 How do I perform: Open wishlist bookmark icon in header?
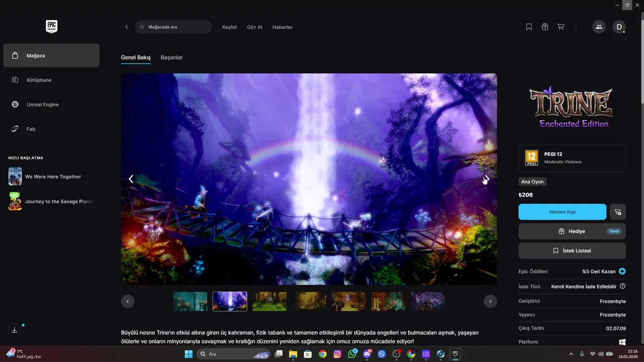click(x=529, y=27)
